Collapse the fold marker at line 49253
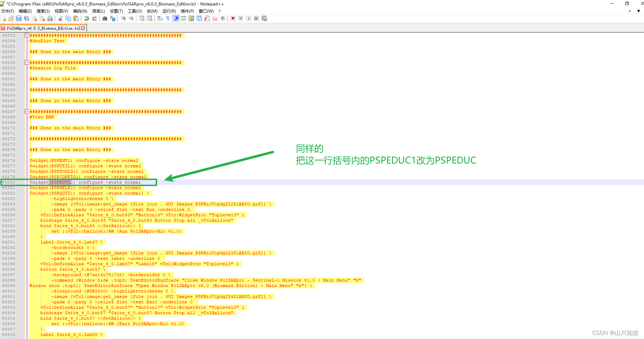The image size is (644, 339). click(x=27, y=35)
